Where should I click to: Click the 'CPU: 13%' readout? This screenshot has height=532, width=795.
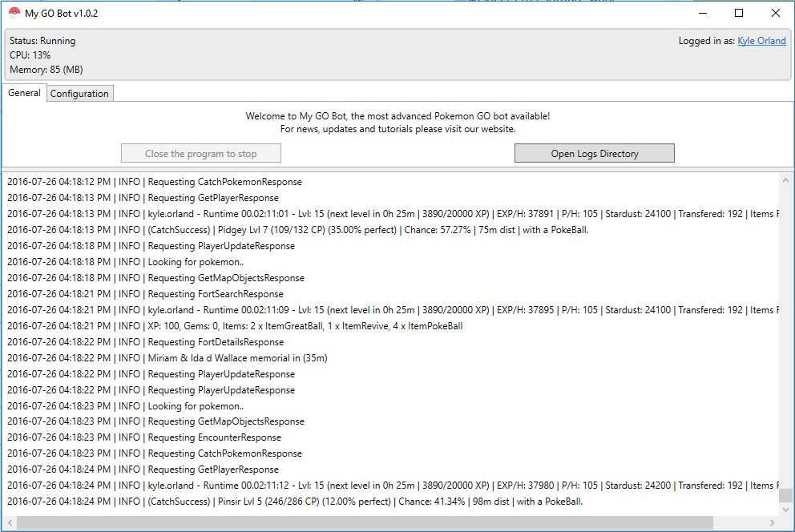click(30, 54)
